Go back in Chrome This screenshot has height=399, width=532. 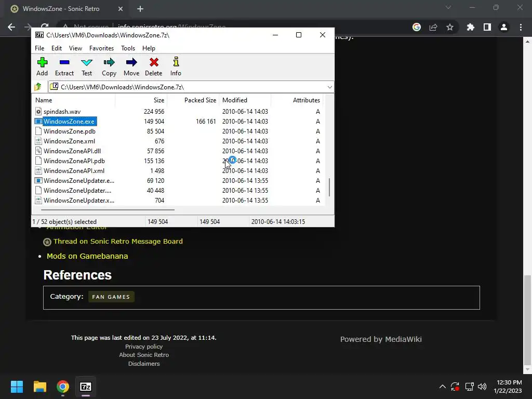pos(11,27)
